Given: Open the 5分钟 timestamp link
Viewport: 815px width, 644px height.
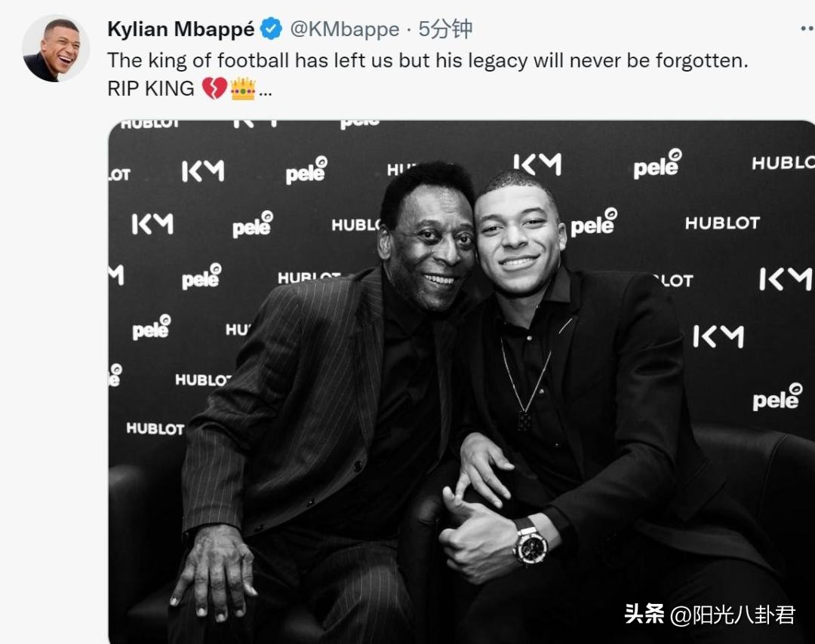Looking at the screenshot, I should point(445,29).
